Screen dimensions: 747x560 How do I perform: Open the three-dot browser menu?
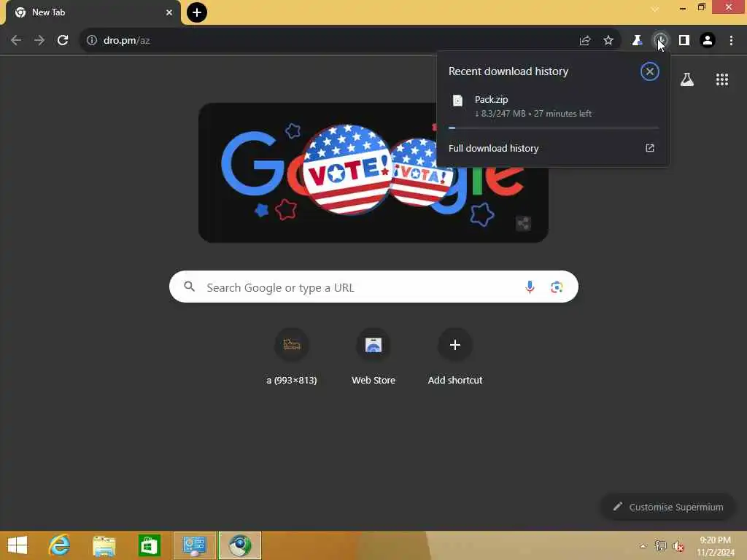point(731,41)
